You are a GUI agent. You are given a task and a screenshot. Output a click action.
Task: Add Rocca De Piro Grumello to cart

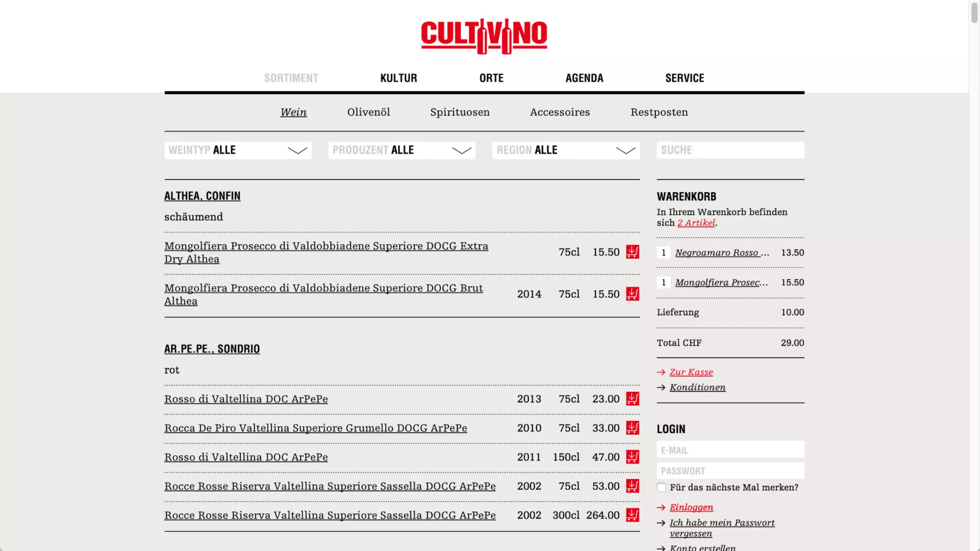point(632,428)
